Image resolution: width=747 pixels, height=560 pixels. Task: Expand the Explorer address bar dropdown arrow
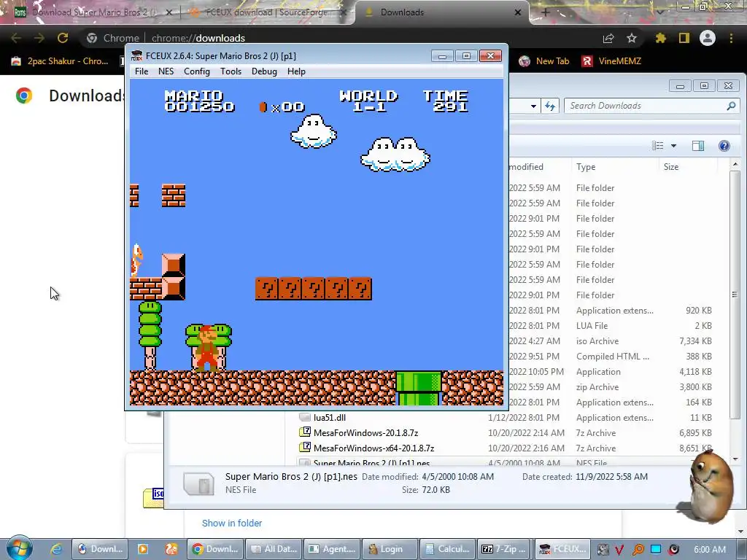pyautogui.click(x=533, y=106)
